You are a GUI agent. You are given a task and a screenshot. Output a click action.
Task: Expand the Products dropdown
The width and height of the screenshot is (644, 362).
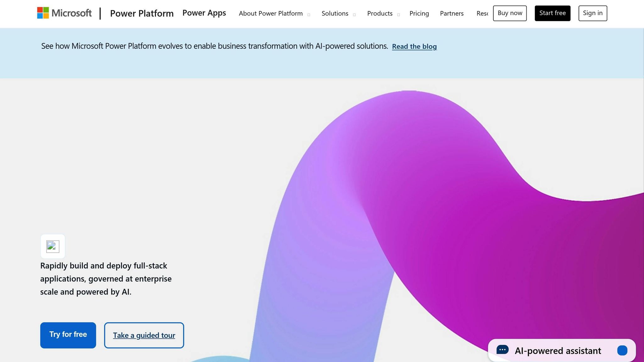click(x=380, y=14)
